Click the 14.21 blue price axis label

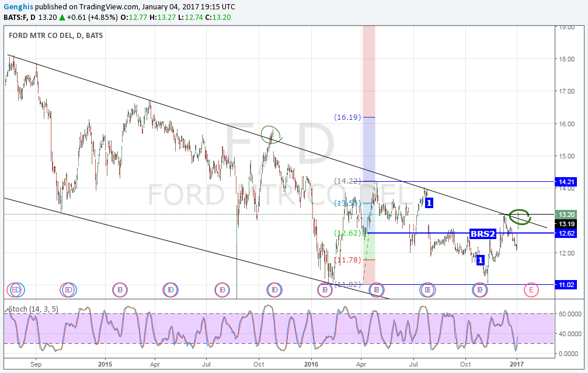point(566,182)
